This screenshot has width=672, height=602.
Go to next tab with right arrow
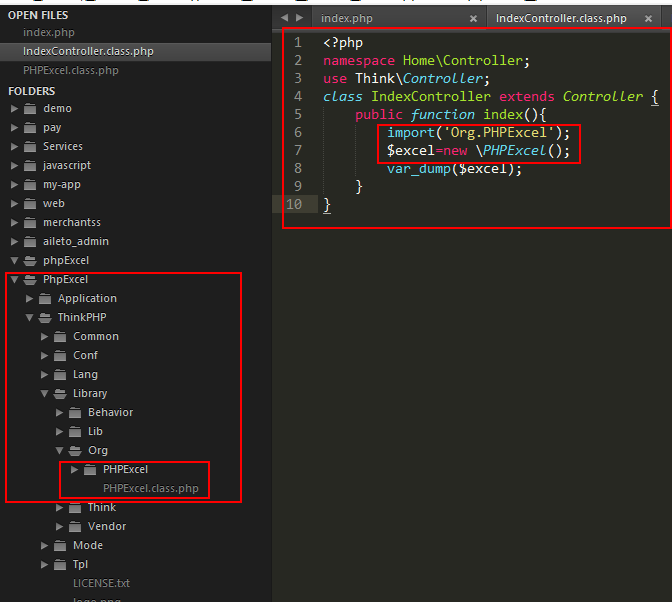point(300,18)
